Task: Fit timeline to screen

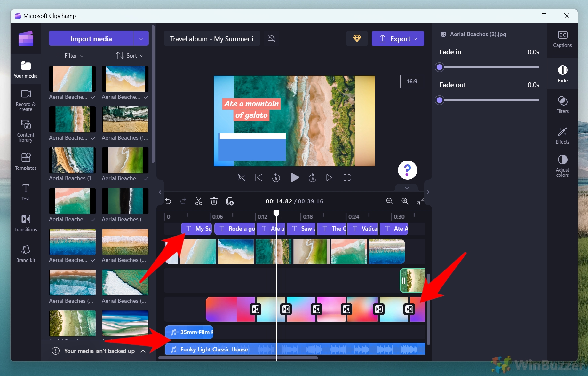Action: pos(420,201)
